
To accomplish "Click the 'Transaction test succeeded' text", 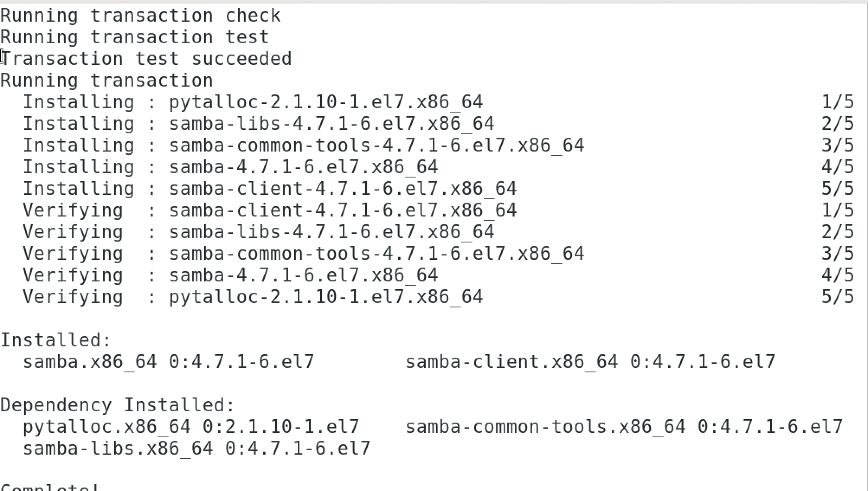I will [146, 59].
